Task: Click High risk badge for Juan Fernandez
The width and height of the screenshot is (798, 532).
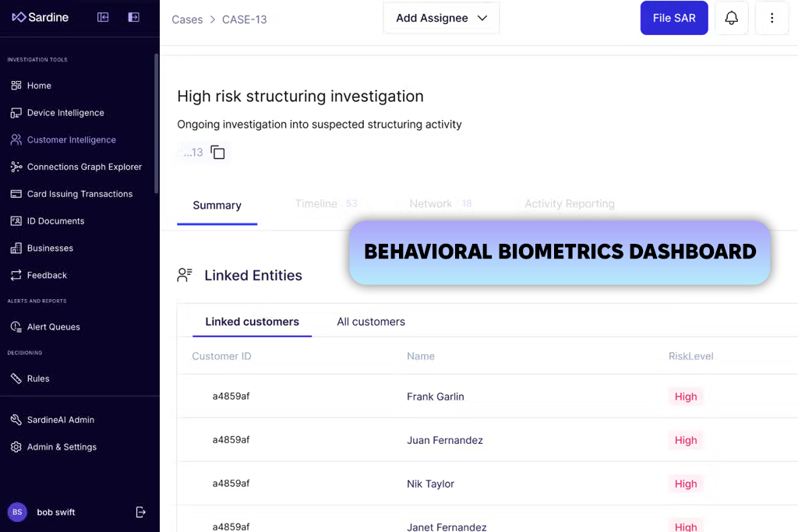Action: click(686, 440)
